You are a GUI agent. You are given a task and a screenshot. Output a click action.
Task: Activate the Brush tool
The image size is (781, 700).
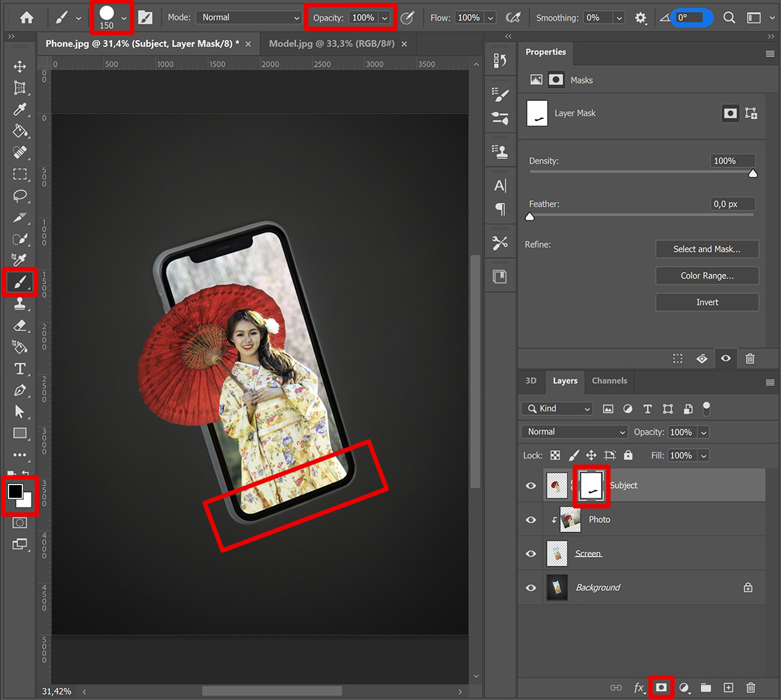[x=20, y=282]
